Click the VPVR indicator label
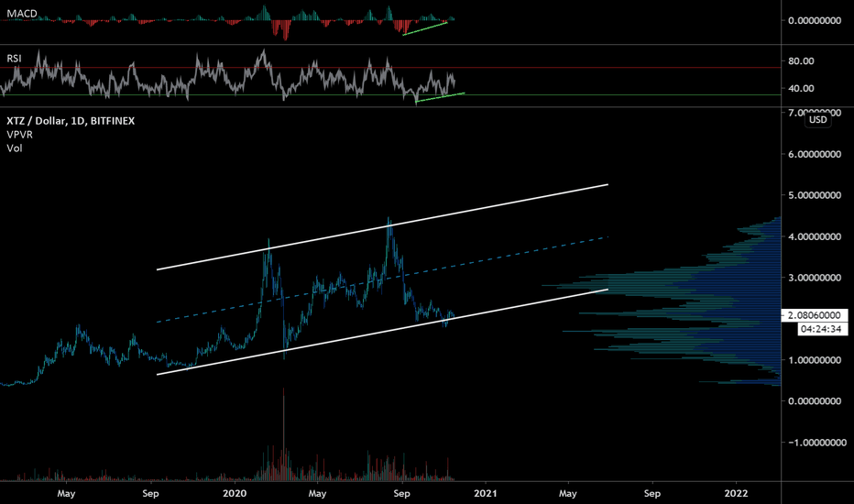Screen dimensions: 854x504 (19, 135)
